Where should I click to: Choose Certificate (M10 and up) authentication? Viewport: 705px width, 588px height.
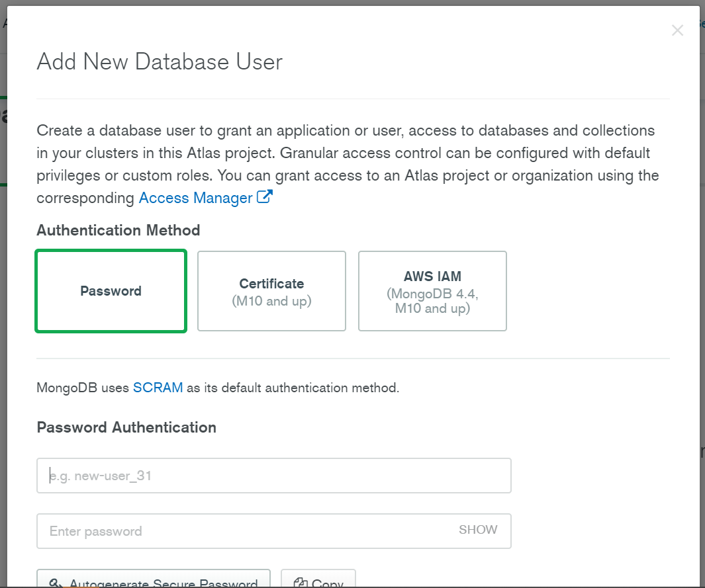pos(271,291)
